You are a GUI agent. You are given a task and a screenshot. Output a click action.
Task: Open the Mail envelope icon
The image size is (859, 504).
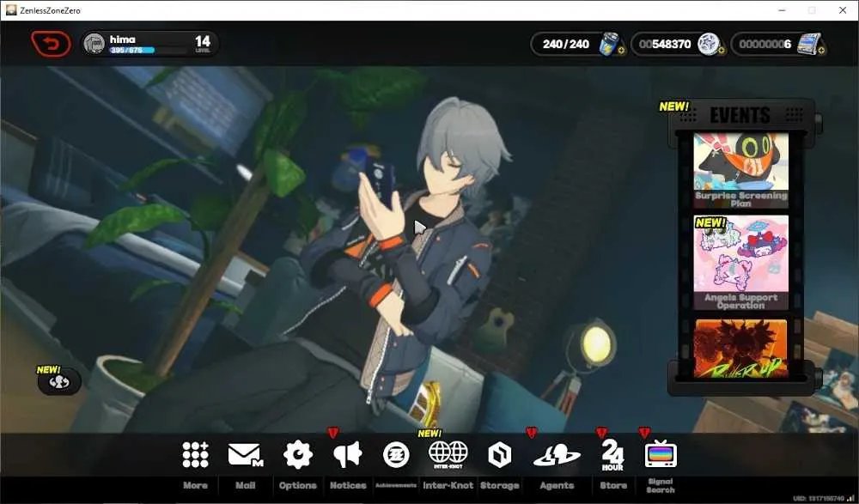[x=245, y=455]
